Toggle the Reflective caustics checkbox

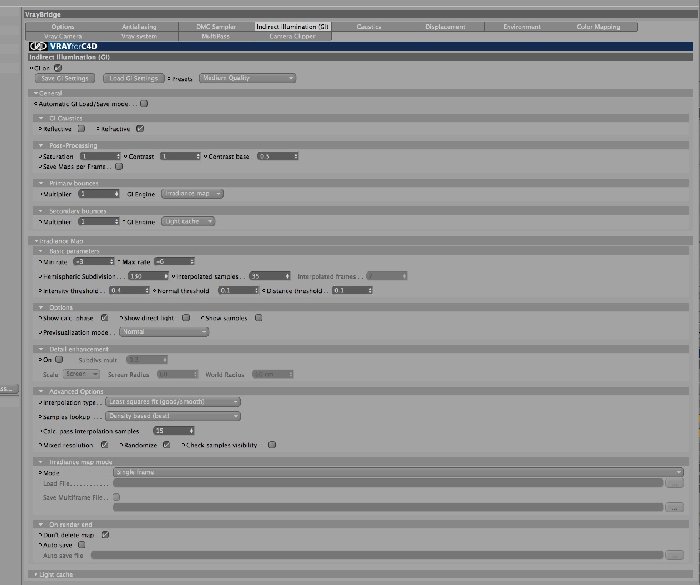point(81,129)
